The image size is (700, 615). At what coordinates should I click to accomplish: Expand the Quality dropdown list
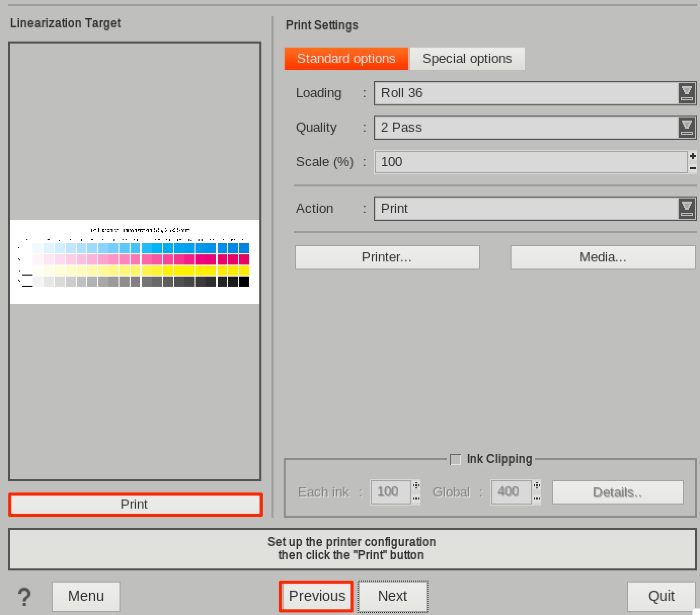(686, 128)
